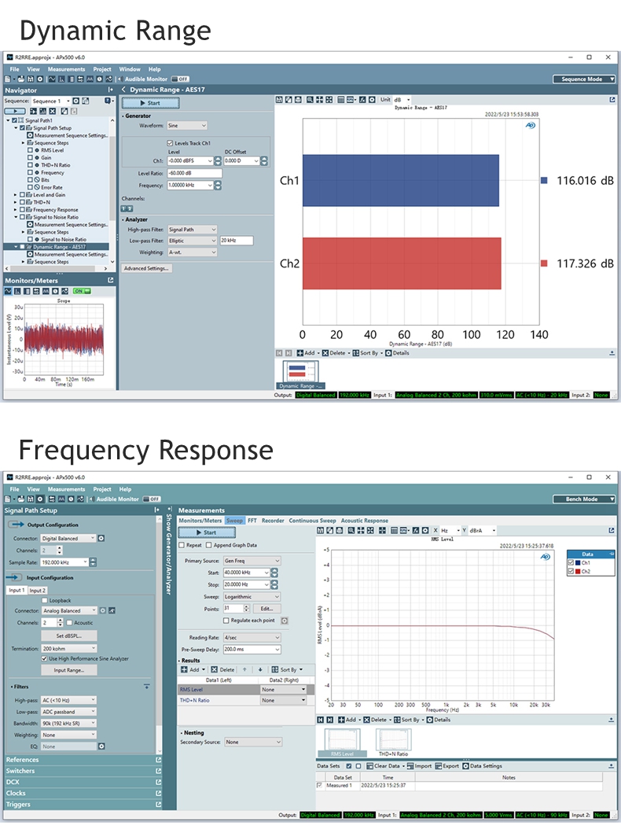
Task: Click the Connector settings gear for Digital Balanced output
Action: point(101,539)
